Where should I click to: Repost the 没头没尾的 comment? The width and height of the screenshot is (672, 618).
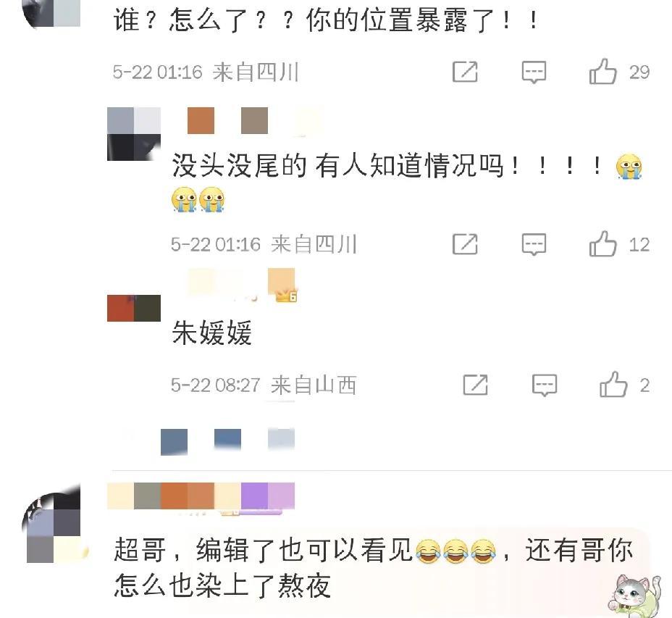[x=465, y=244]
